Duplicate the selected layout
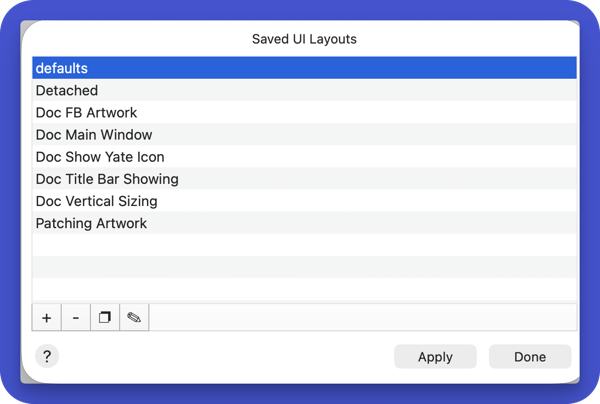This screenshot has height=404, width=600. pos(105,317)
